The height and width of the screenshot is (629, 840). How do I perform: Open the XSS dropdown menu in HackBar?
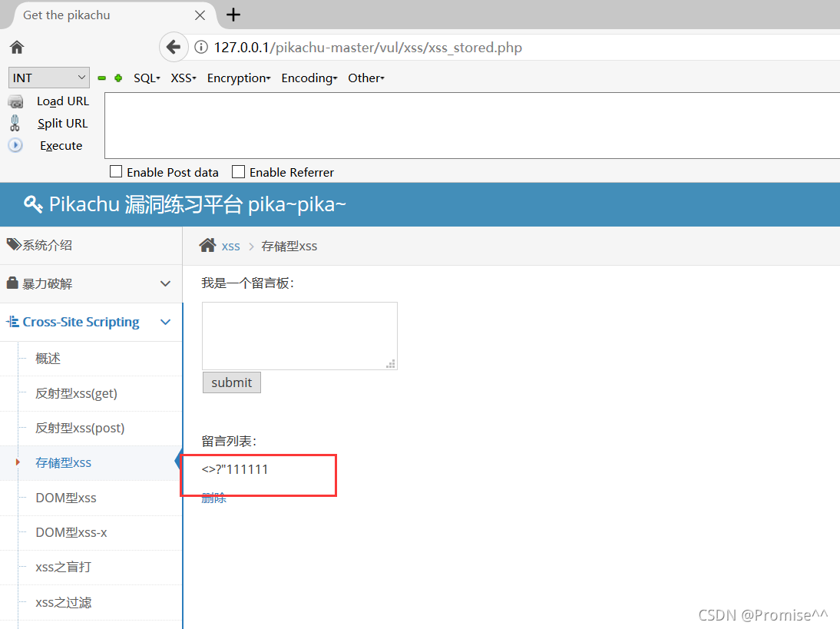pos(184,78)
